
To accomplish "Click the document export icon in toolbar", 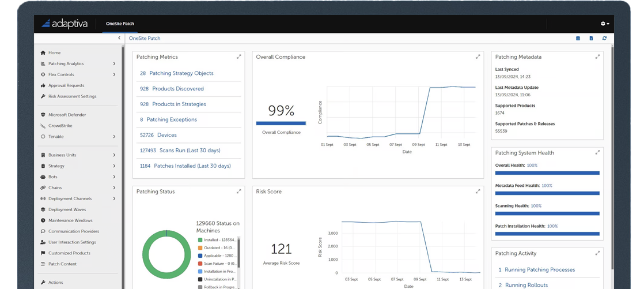I will click(591, 39).
